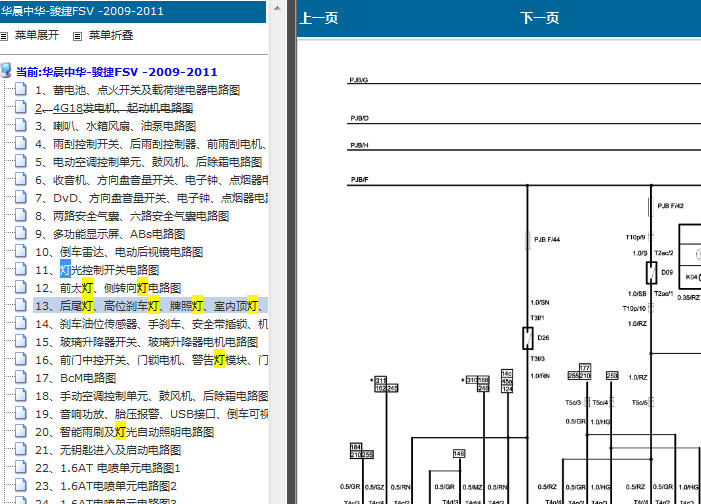Click fuse label PJB F/42 in diagram

pos(670,206)
